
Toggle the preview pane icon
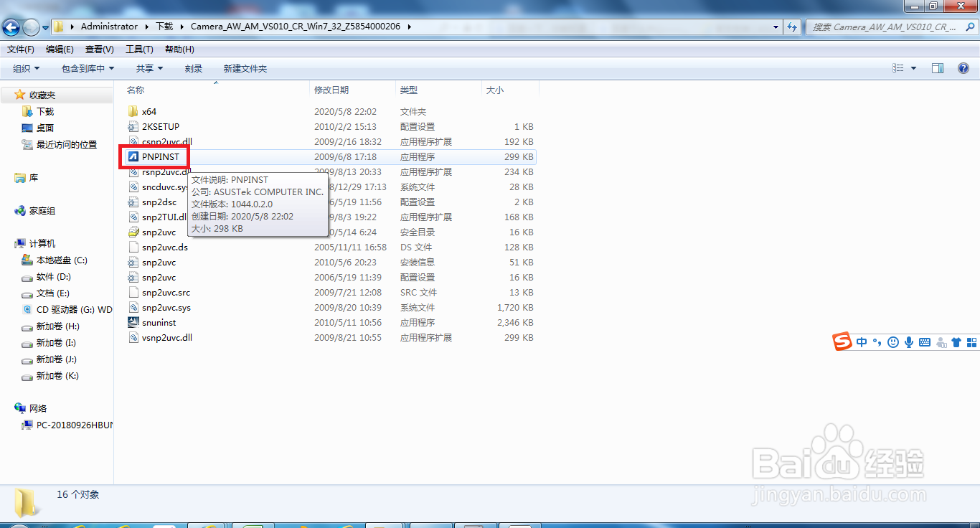pos(938,68)
